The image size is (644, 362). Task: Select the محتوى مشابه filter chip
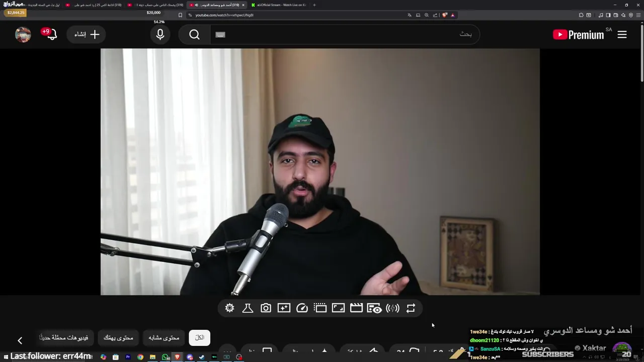[x=164, y=338]
